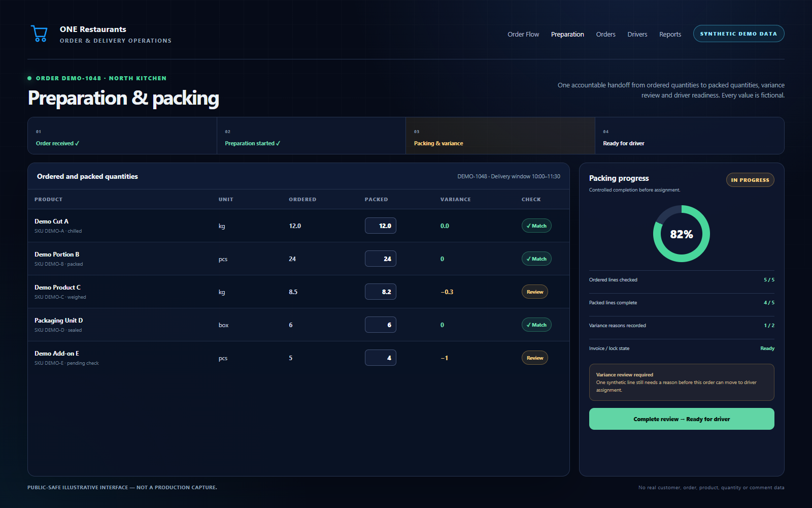Click the −1 variance for Demo Add-on E
Viewport: 812px width, 508px height.
[x=444, y=358]
